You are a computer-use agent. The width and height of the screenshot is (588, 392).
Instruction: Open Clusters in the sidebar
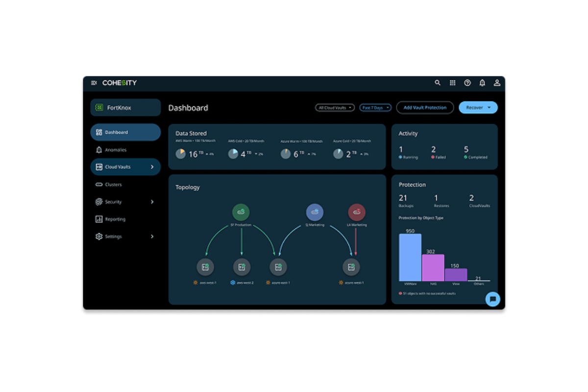click(125, 185)
